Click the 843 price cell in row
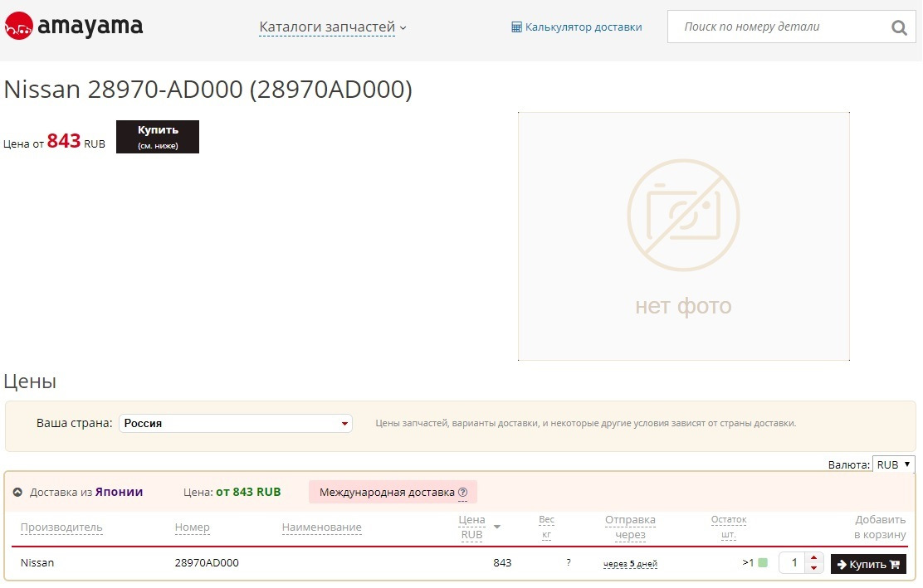This screenshot has width=923, height=588. coord(502,563)
